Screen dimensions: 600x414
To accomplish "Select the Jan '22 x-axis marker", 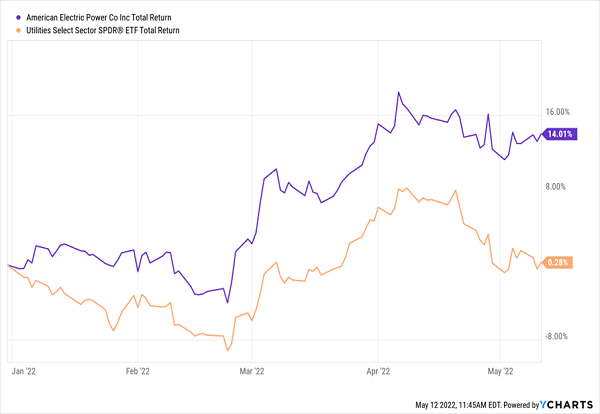I will point(23,371).
